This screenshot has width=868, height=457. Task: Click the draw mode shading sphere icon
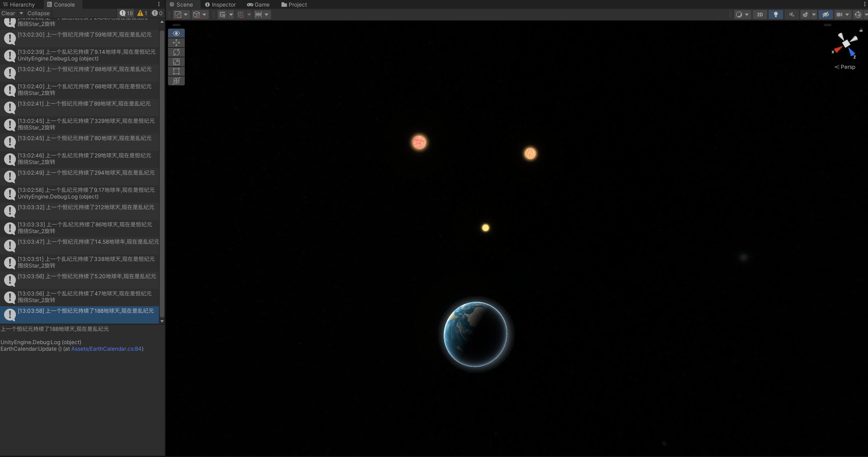(739, 15)
